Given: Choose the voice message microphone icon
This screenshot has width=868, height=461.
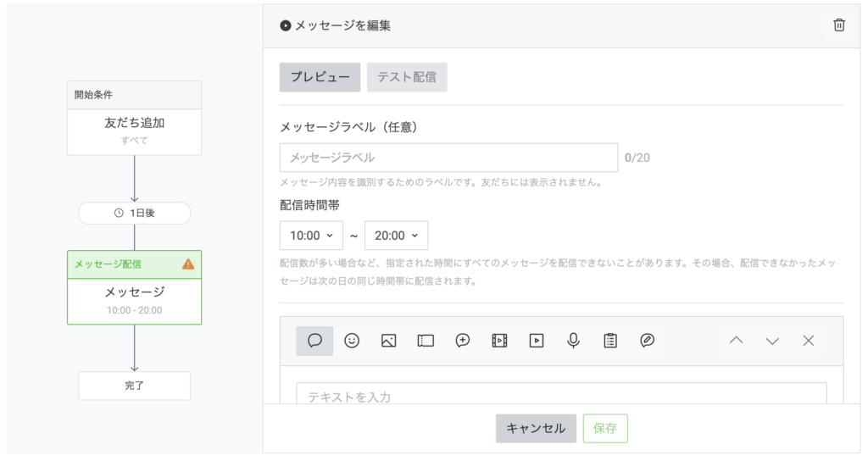Looking at the screenshot, I should (x=573, y=341).
